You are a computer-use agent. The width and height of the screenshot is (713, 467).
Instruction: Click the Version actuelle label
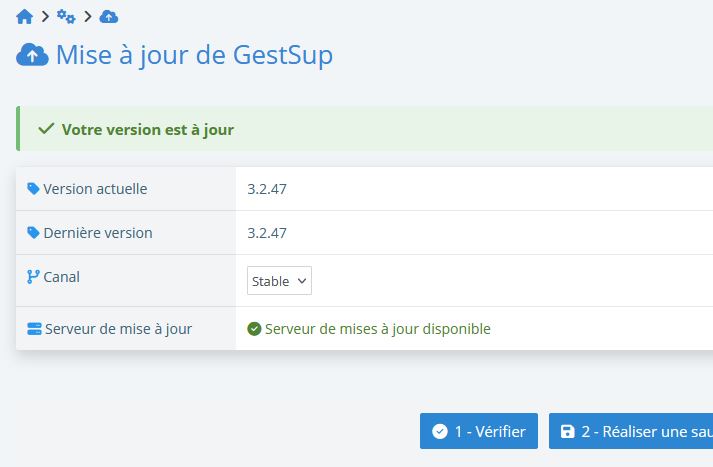pos(95,189)
